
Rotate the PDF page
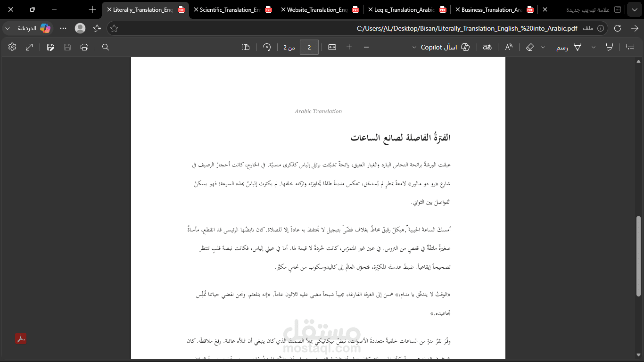tap(267, 47)
